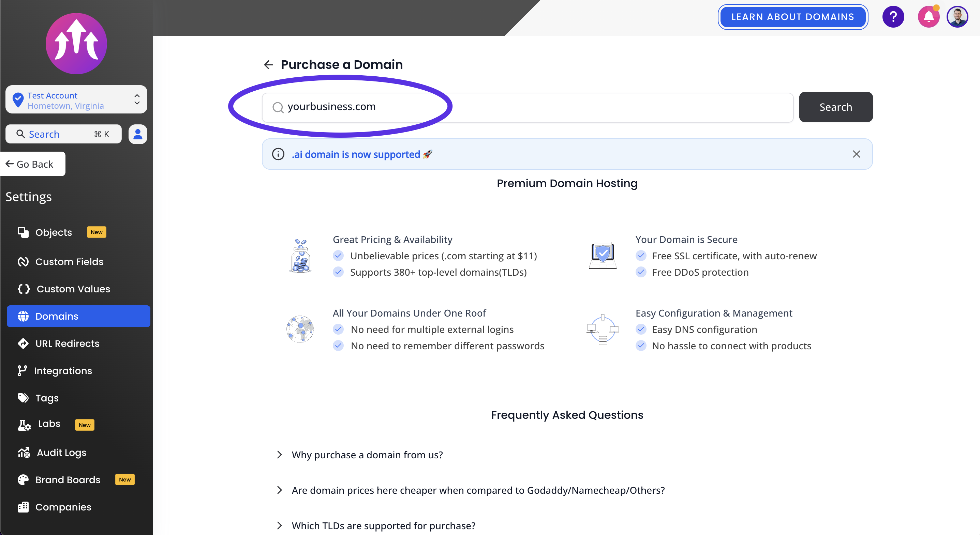Image resolution: width=980 pixels, height=535 pixels.
Task: Click the blue contact person icon button
Action: (138, 134)
